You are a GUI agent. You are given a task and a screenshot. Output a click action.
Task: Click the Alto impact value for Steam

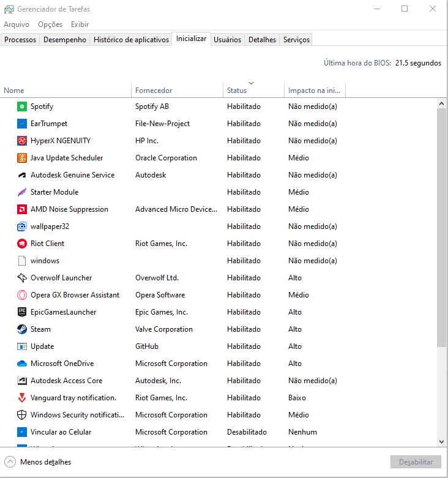click(x=295, y=329)
